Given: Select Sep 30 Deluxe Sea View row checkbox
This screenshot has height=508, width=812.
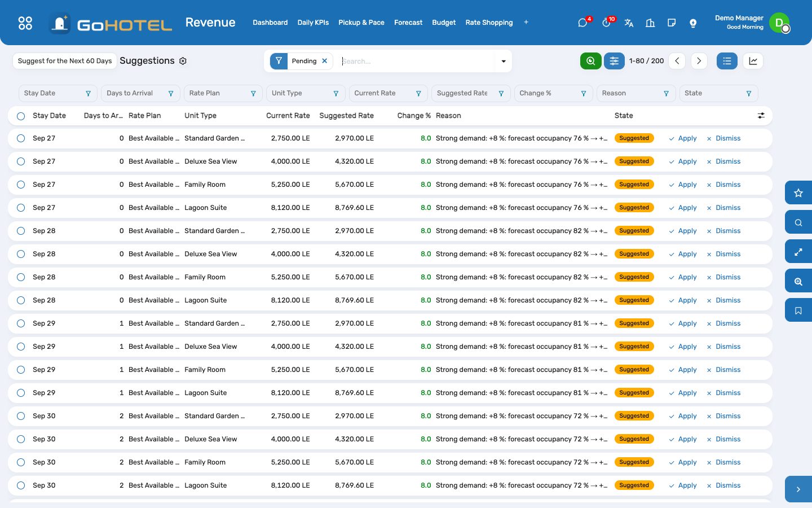Looking at the screenshot, I should click(x=21, y=439).
